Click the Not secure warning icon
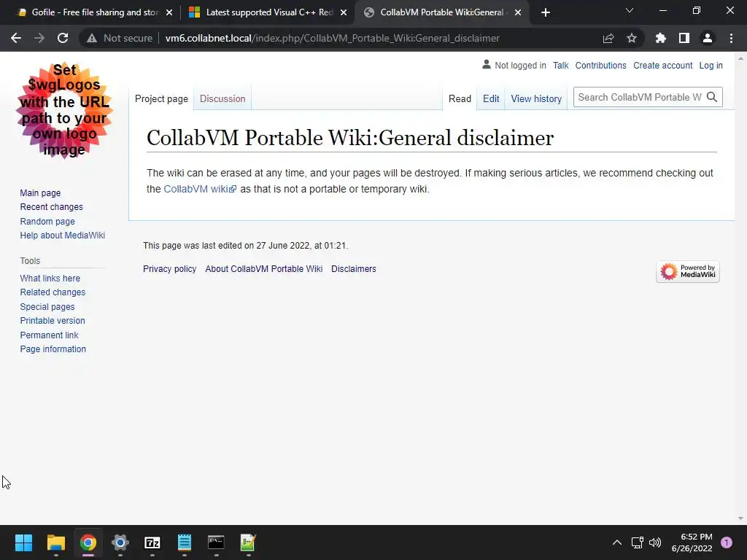Viewport: 747px width, 560px height. 92,38
